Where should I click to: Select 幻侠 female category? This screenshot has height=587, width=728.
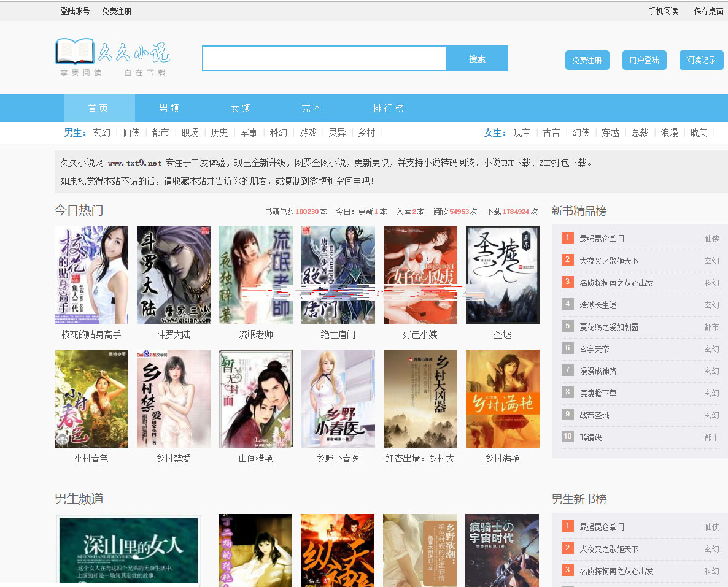pos(581,132)
